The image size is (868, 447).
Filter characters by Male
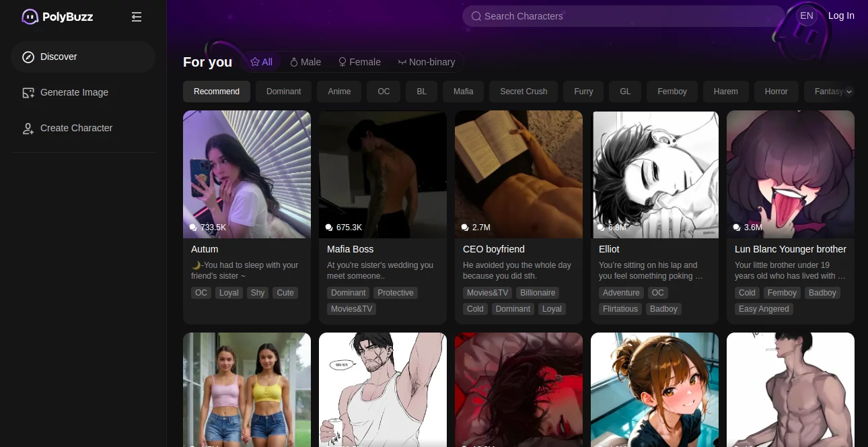click(305, 62)
